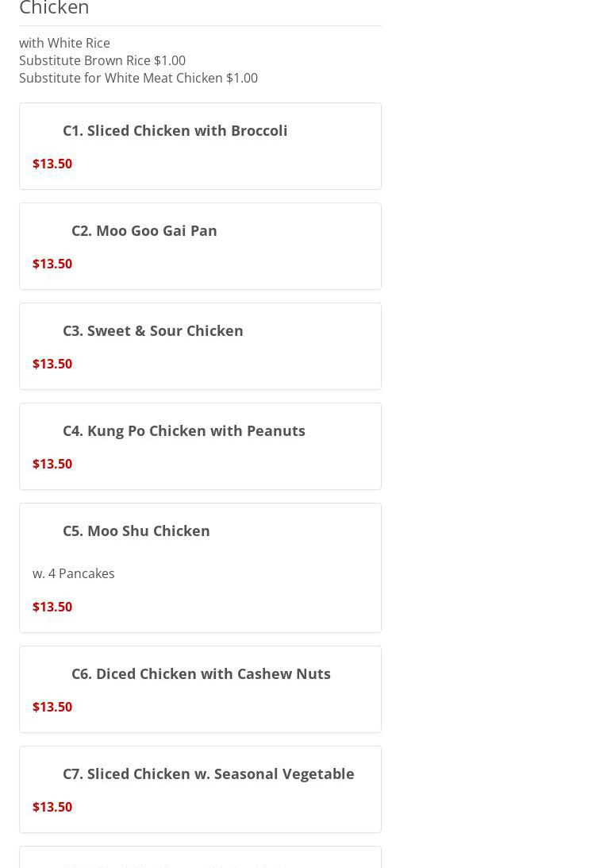Open C4. Kung Po Chicken with Peanuts
This screenshot has height=868, width=611.
click(183, 431)
